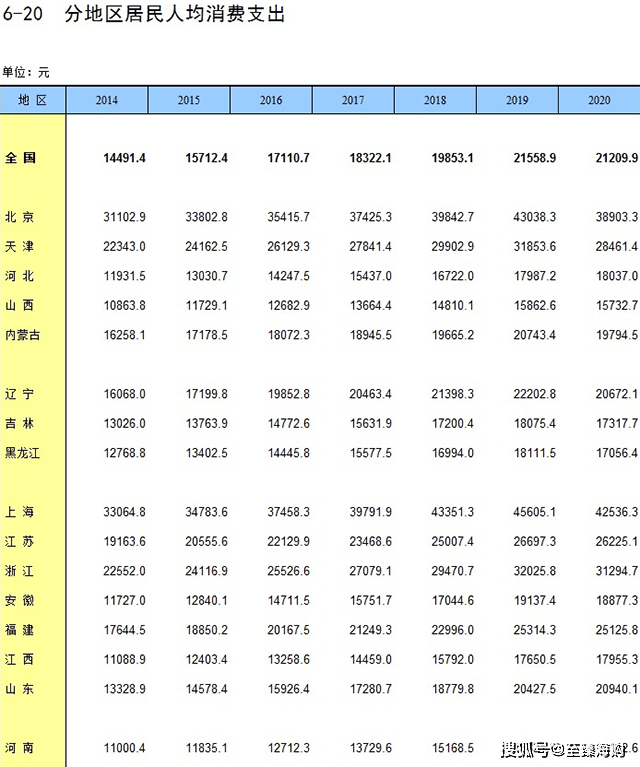Screen dimensions: 640x767
Task: Select the 上海 row label
Action: click(20, 512)
